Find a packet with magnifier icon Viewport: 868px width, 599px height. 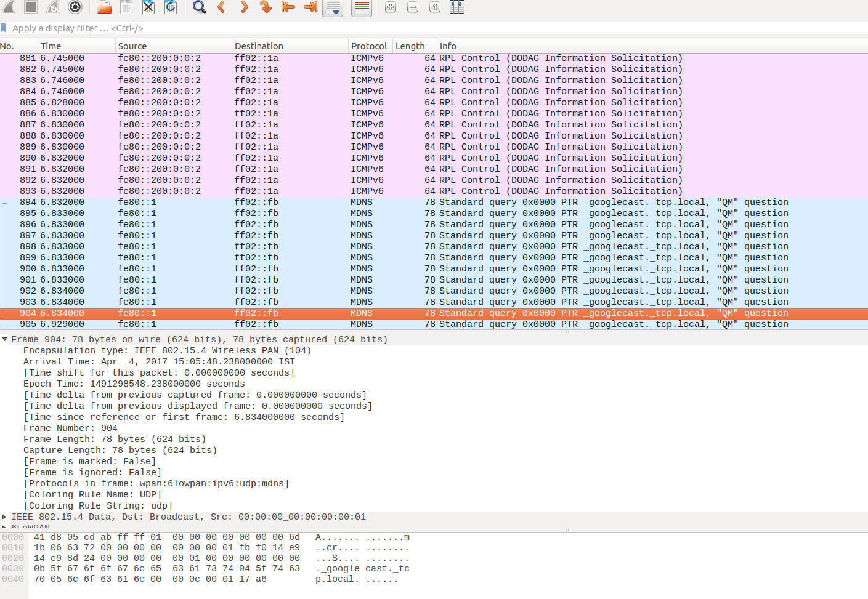(200, 6)
